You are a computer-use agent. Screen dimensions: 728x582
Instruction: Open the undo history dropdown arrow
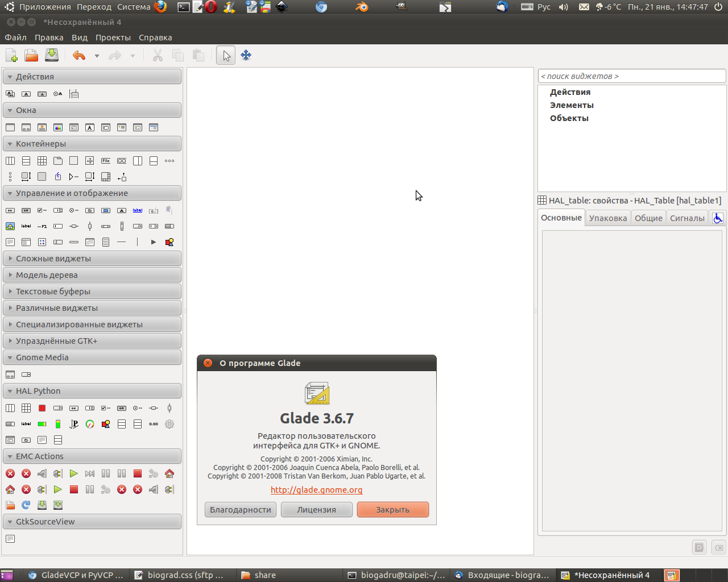coord(97,56)
